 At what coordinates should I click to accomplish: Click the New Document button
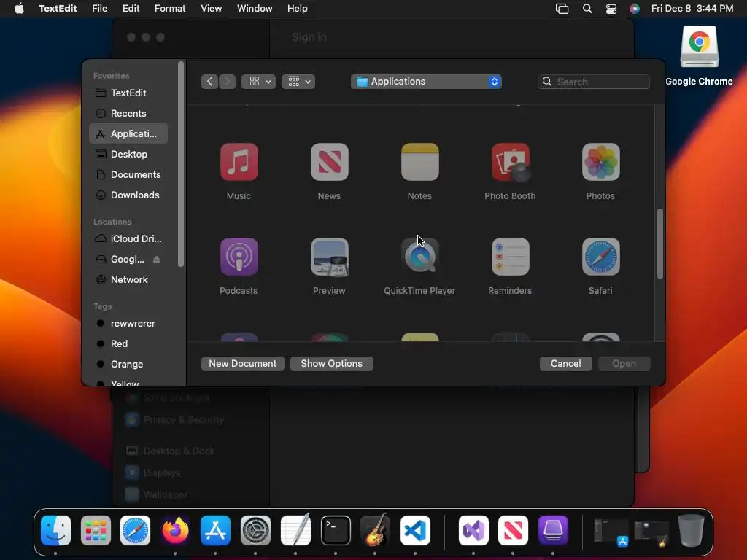click(x=242, y=363)
